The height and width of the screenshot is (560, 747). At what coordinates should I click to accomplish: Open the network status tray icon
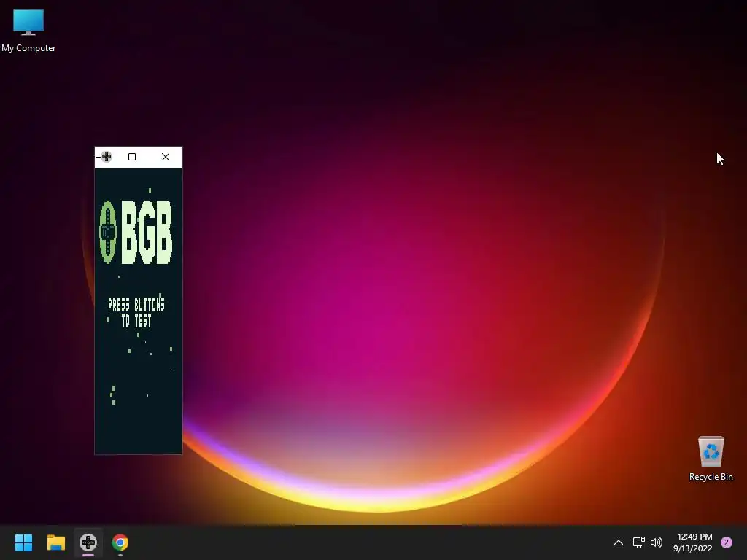pyautogui.click(x=638, y=542)
